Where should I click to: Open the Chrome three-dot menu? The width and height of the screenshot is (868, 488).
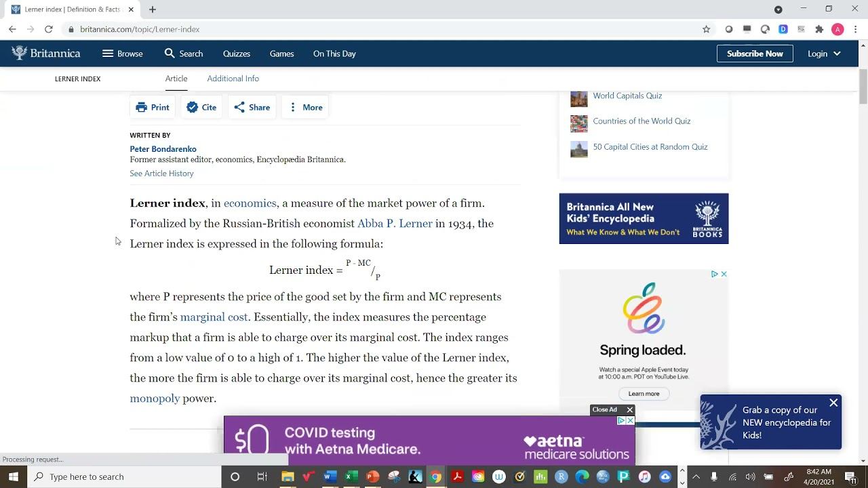856,29
